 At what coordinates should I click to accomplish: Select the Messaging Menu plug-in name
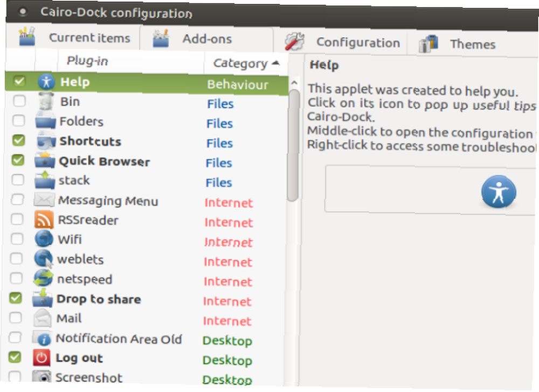[108, 201]
